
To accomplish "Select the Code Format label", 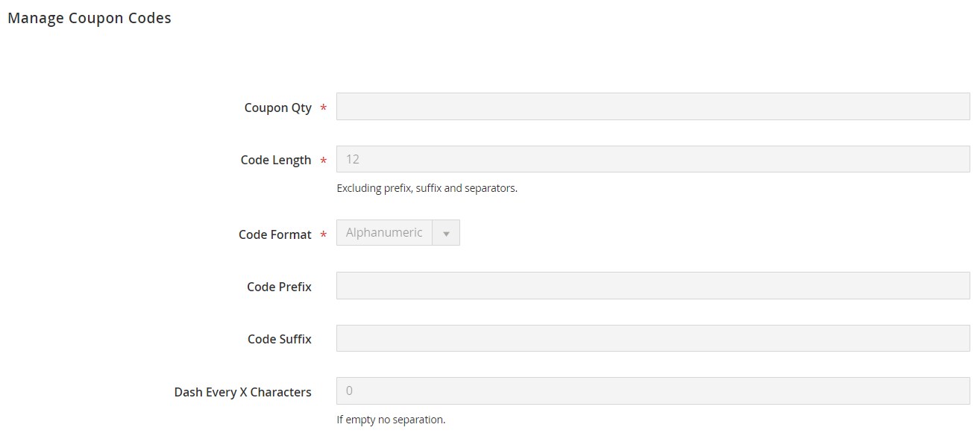I will pyautogui.click(x=274, y=234).
